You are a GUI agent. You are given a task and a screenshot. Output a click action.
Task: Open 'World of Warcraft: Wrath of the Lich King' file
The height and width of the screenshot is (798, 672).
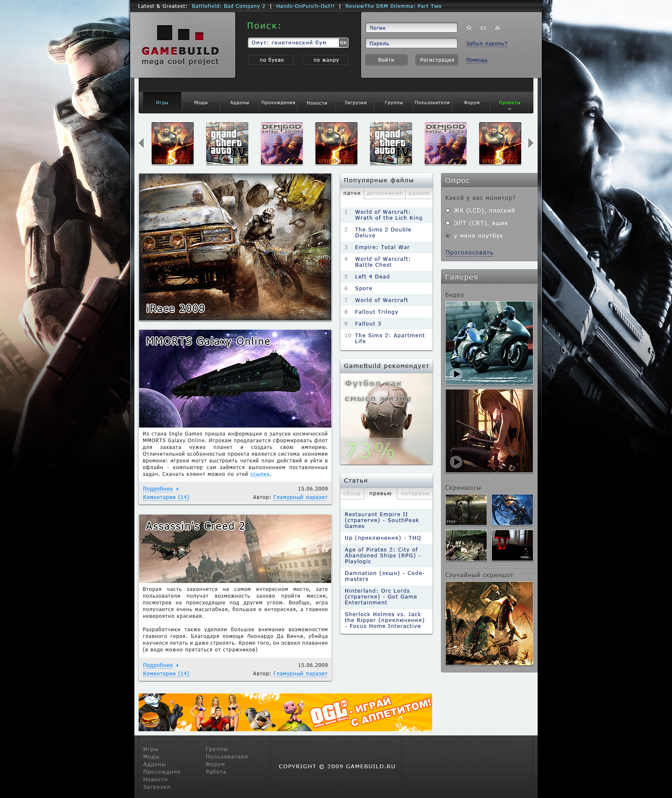pos(388,215)
